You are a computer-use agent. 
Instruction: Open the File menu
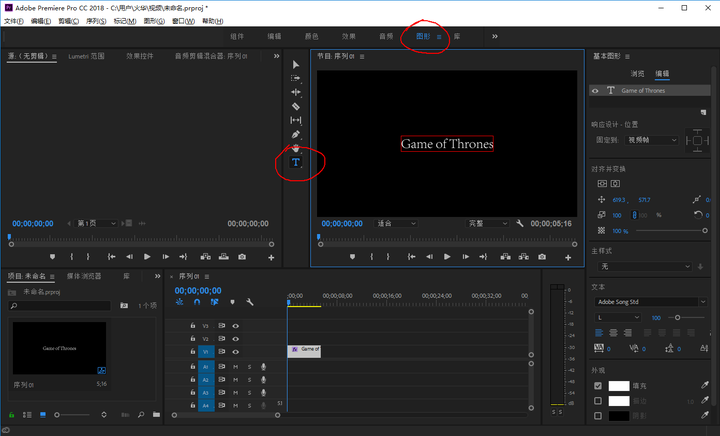[14, 21]
